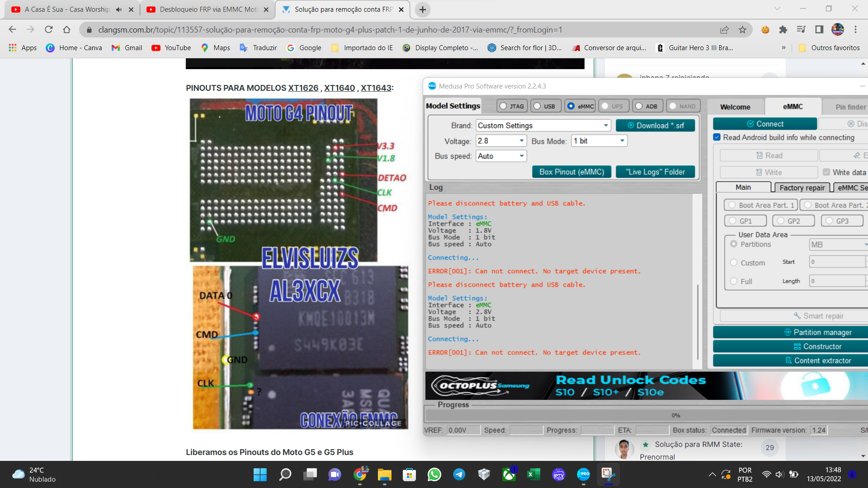This screenshot has width=868, height=488.
Task: Show hidden system tray icons
Action: click(x=712, y=474)
